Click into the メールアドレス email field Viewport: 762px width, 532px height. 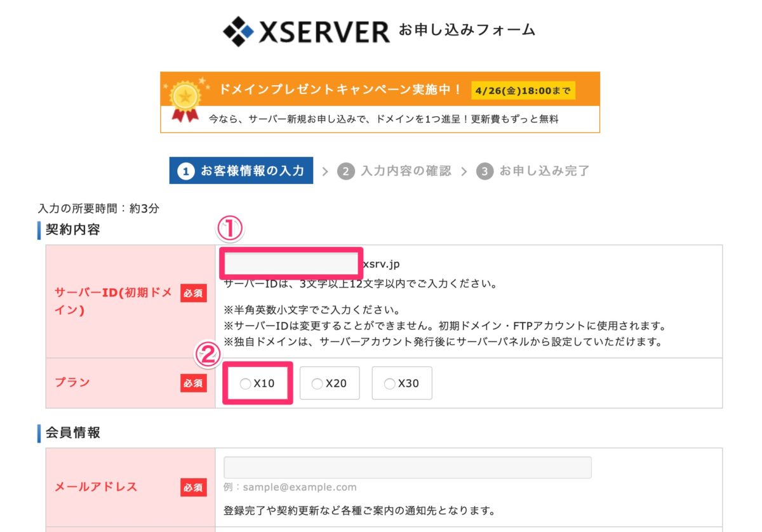[408, 467]
